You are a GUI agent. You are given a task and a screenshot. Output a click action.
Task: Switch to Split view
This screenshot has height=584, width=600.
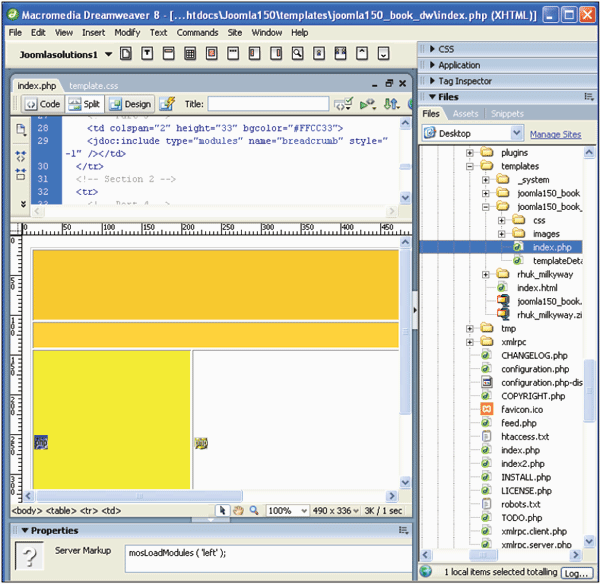tap(84, 104)
